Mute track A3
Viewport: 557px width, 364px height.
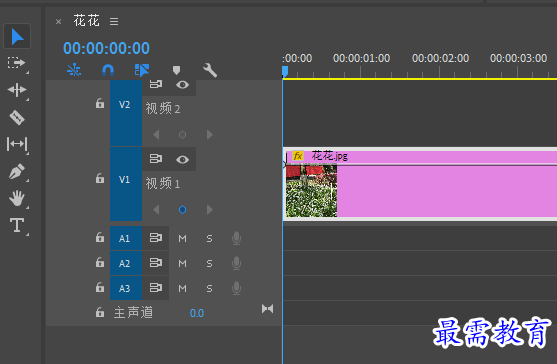point(182,288)
